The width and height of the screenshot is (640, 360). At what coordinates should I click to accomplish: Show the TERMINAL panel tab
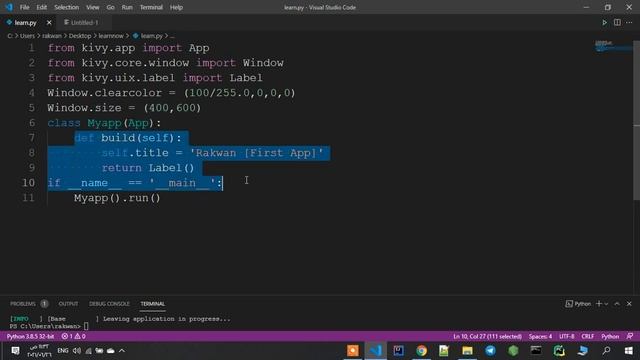tap(153, 304)
